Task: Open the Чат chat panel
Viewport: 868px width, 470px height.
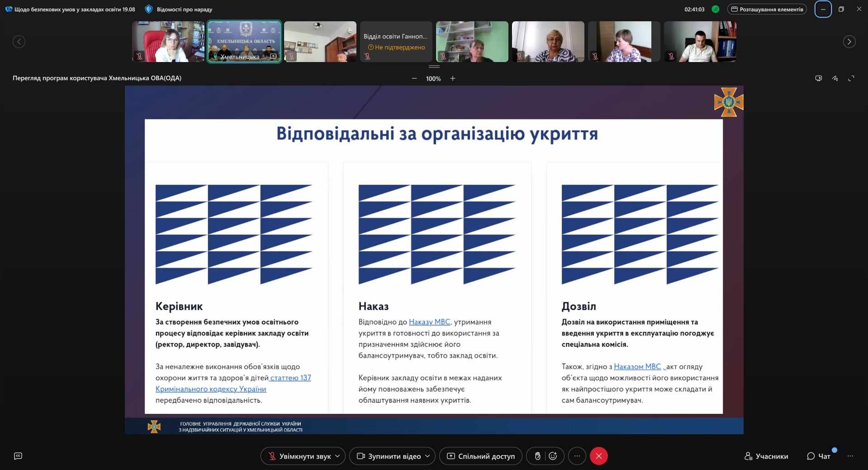Action: 819,456
